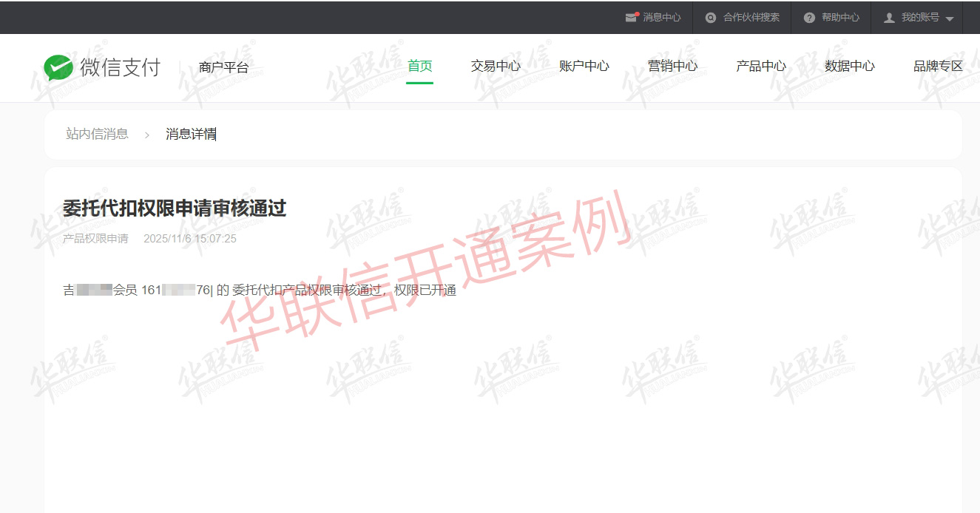The image size is (980, 513).
Task: Click the user avatar icon for my account
Action: click(889, 17)
